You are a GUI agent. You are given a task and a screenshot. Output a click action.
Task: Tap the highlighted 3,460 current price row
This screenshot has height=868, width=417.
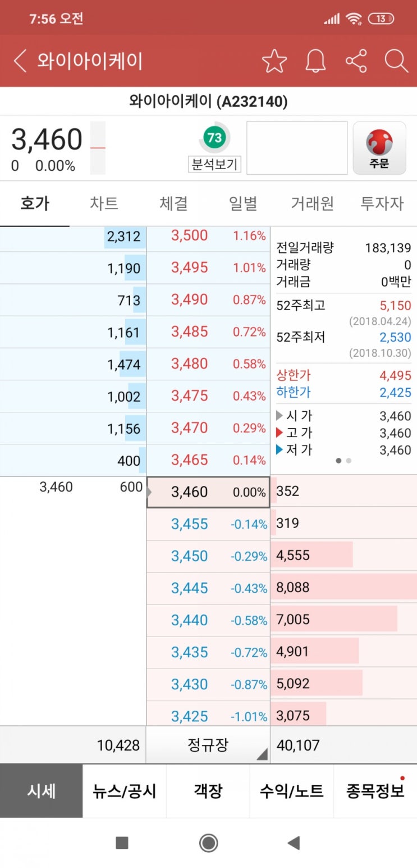[x=208, y=492]
